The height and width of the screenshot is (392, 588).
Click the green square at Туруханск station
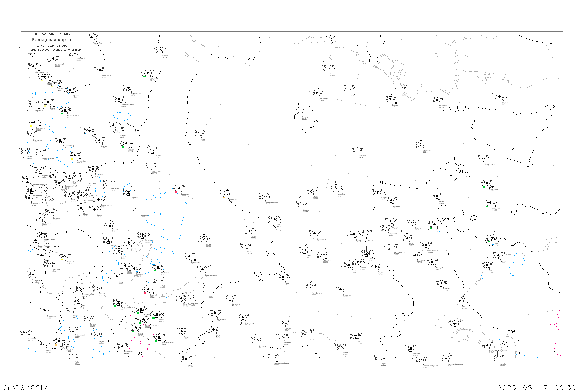coord(144,76)
